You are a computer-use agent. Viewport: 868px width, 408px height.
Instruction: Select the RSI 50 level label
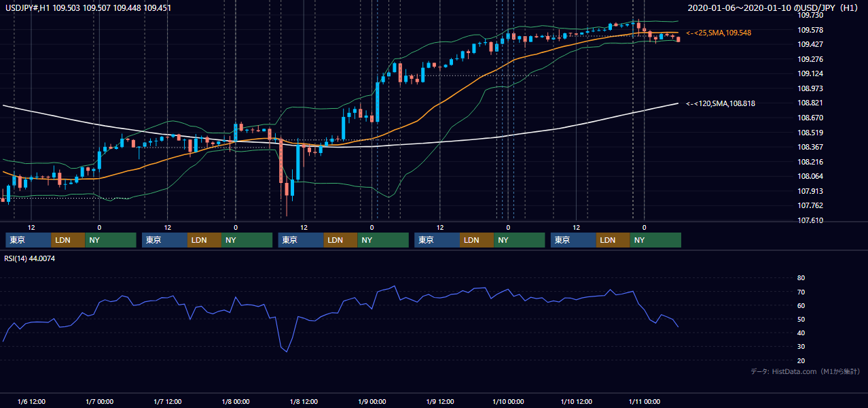pos(801,319)
